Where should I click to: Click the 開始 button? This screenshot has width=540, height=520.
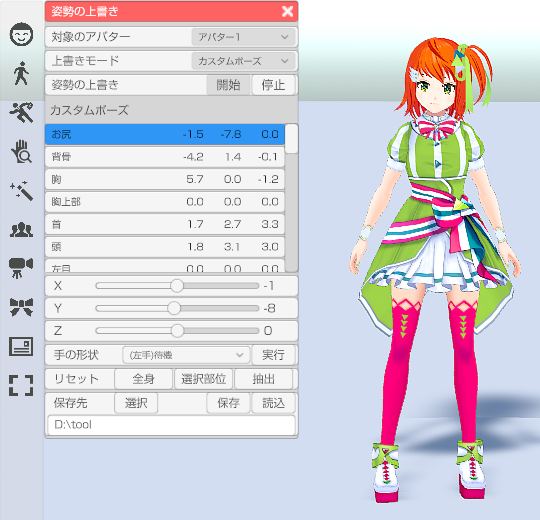(x=228, y=85)
